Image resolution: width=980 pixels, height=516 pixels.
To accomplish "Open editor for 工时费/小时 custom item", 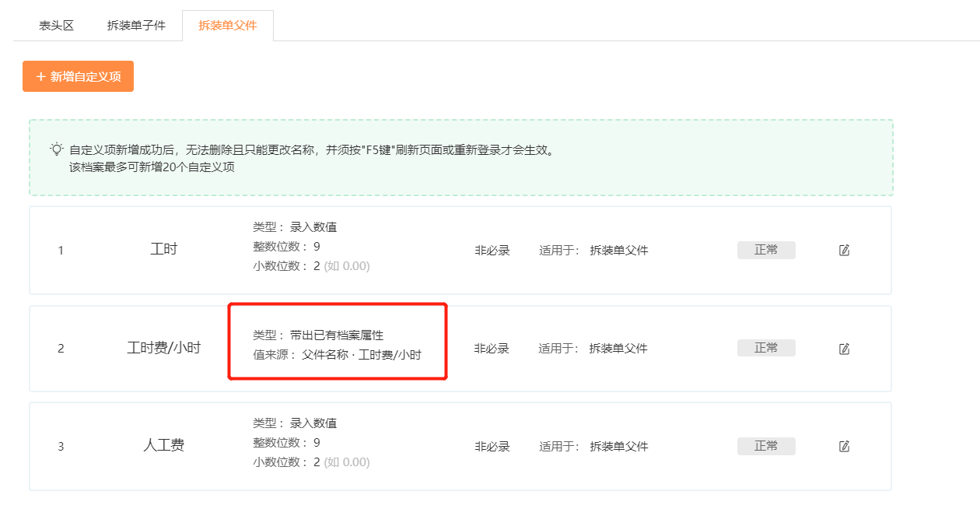I will tap(844, 349).
